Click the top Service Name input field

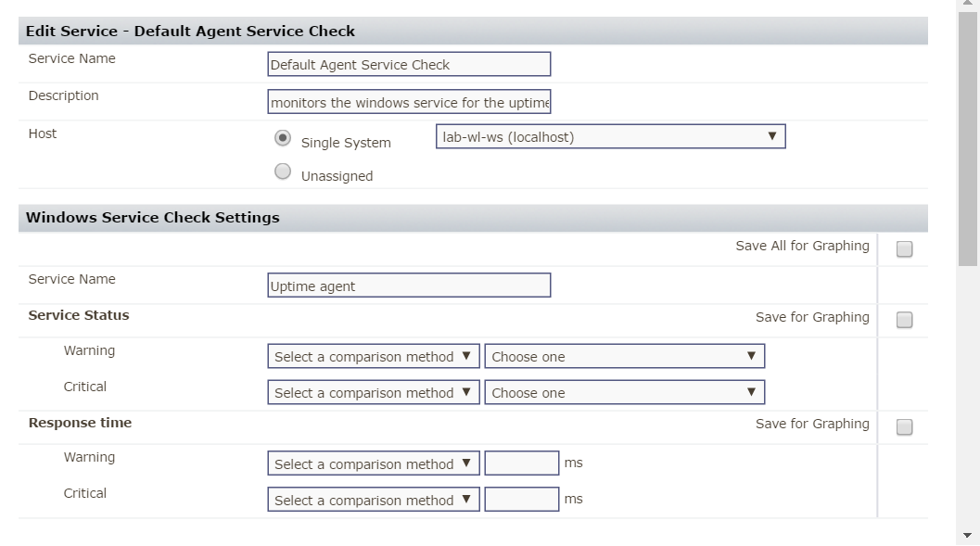pyautogui.click(x=409, y=65)
